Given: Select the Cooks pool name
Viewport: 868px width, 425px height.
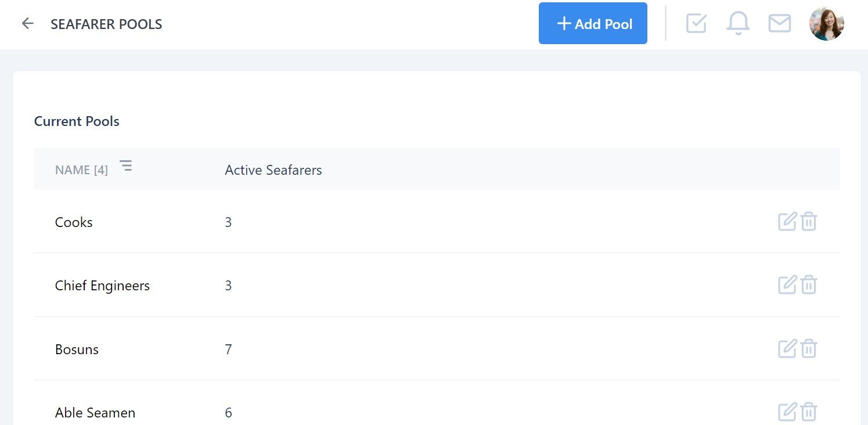Looking at the screenshot, I should pyautogui.click(x=74, y=222).
